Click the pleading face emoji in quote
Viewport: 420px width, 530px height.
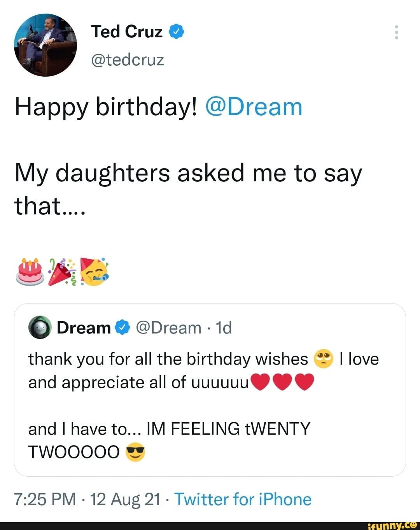pyautogui.click(x=323, y=359)
